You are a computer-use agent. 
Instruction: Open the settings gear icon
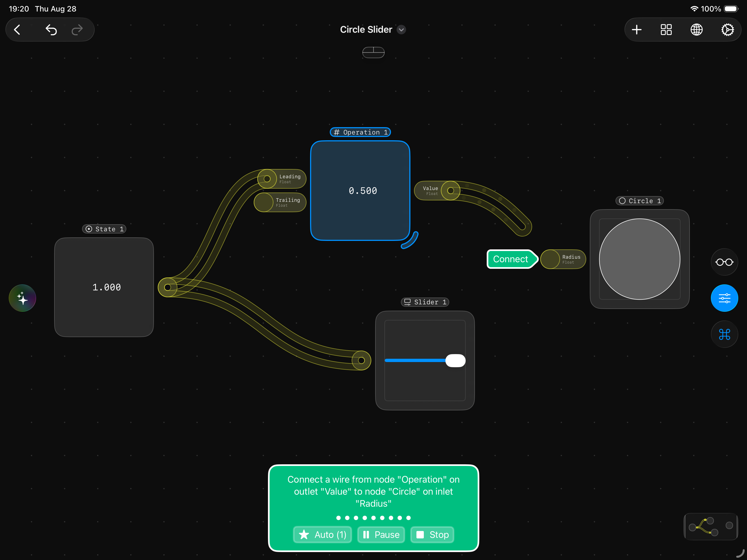727,30
